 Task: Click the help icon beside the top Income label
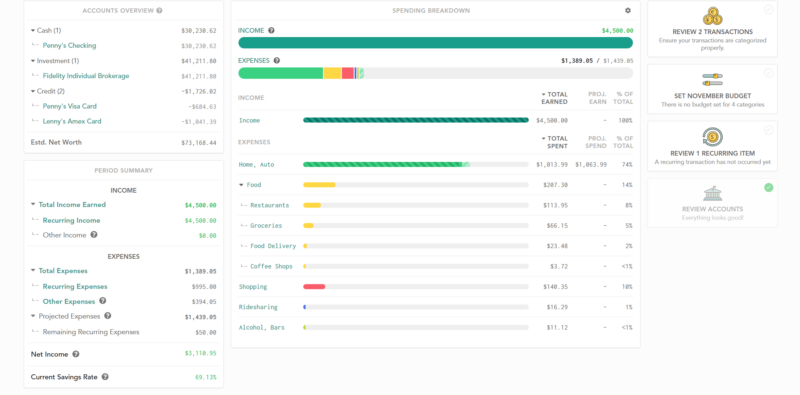(x=271, y=30)
